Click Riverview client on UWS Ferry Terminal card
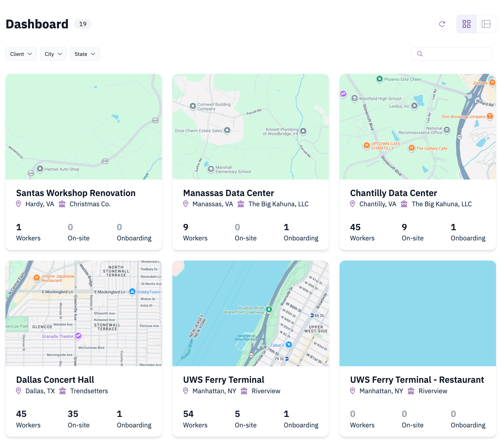Image resolution: width=504 pixels, height=445 pixels. (x=266, y=391)
